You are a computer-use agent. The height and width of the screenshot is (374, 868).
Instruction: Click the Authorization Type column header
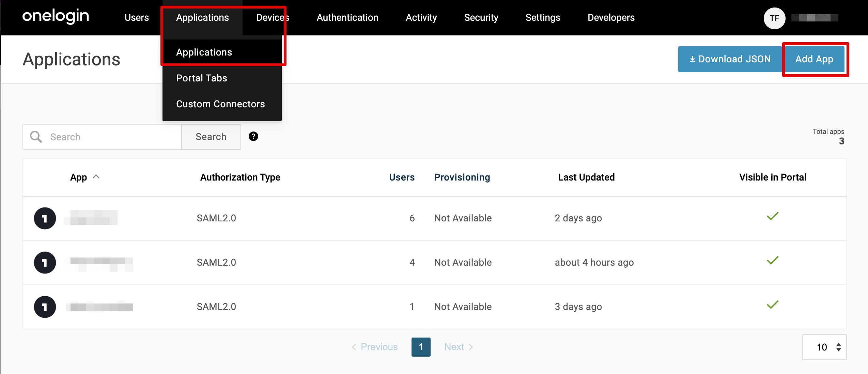240,177
